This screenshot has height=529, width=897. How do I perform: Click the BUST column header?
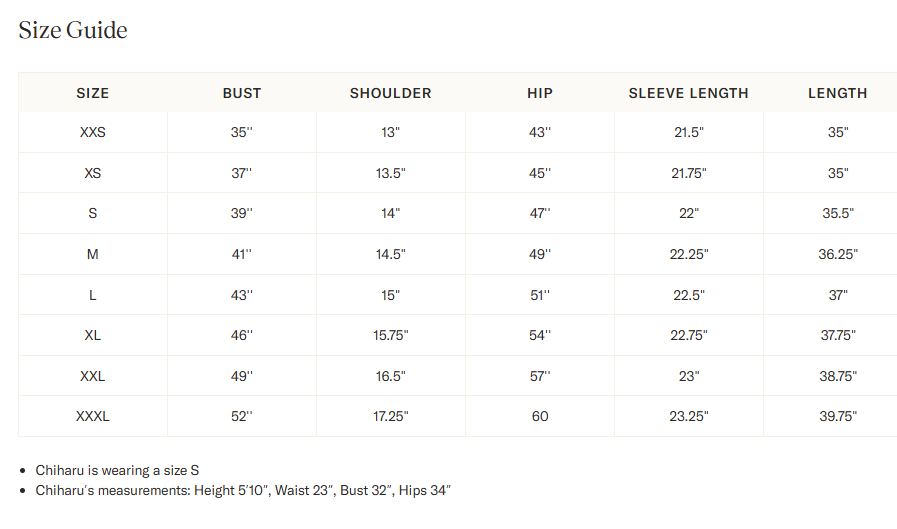point(242,93)
